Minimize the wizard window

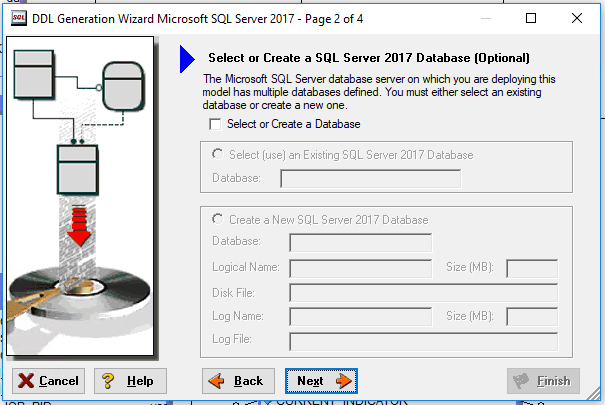[486, 18]
